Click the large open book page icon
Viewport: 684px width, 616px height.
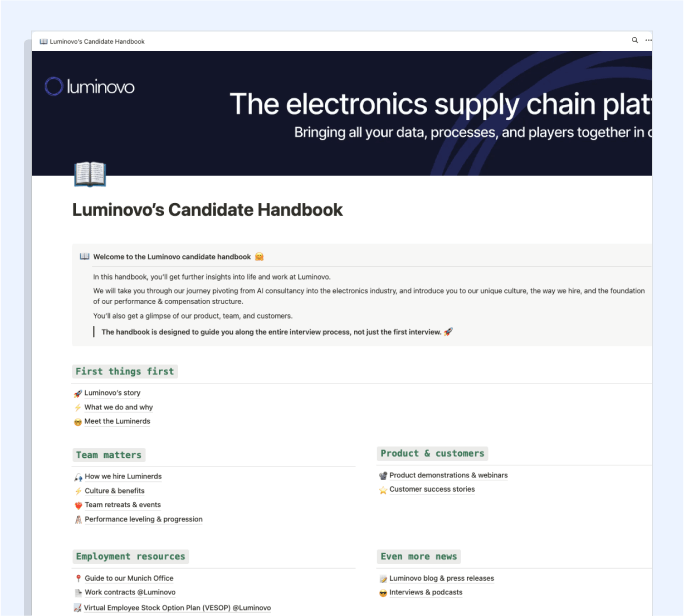pyautogui.click(x=90, y=174)
